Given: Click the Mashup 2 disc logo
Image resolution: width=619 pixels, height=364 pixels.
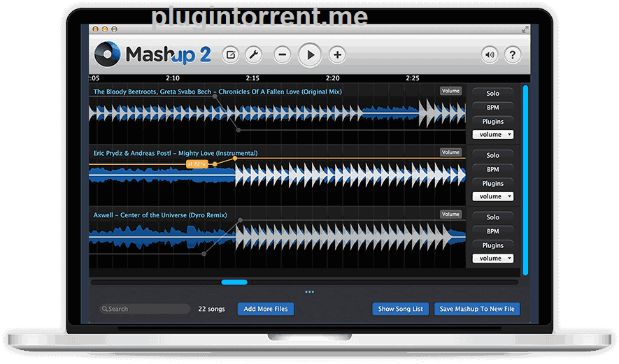Looking at the screenshot, I should 107,54.
